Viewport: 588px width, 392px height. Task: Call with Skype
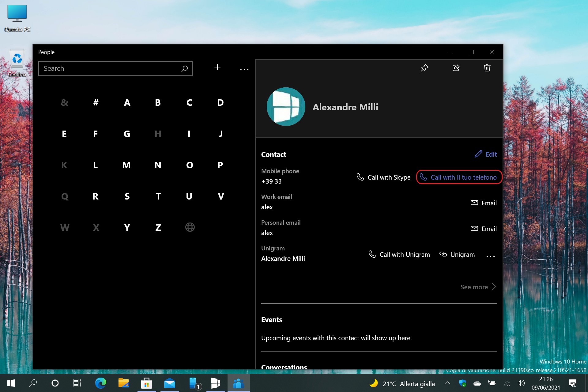click(x=383, y=177)
